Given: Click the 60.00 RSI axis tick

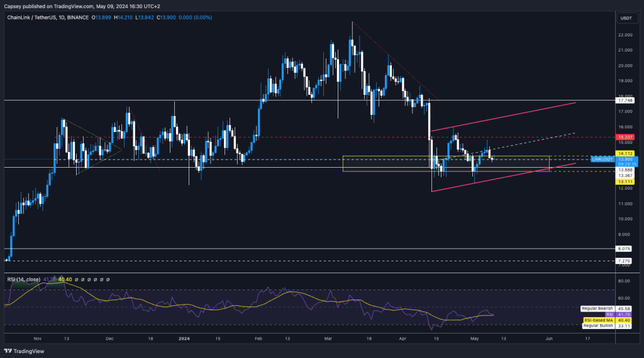Looking at the screenshot, I should pos(624,298).
